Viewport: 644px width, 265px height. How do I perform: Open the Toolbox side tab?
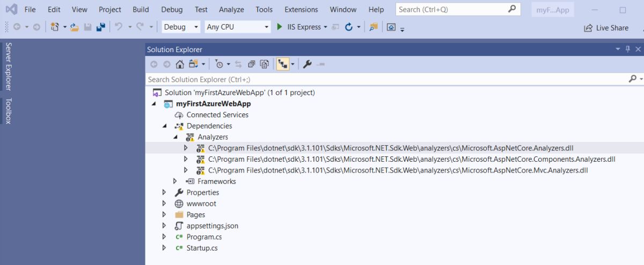[8, 111]
